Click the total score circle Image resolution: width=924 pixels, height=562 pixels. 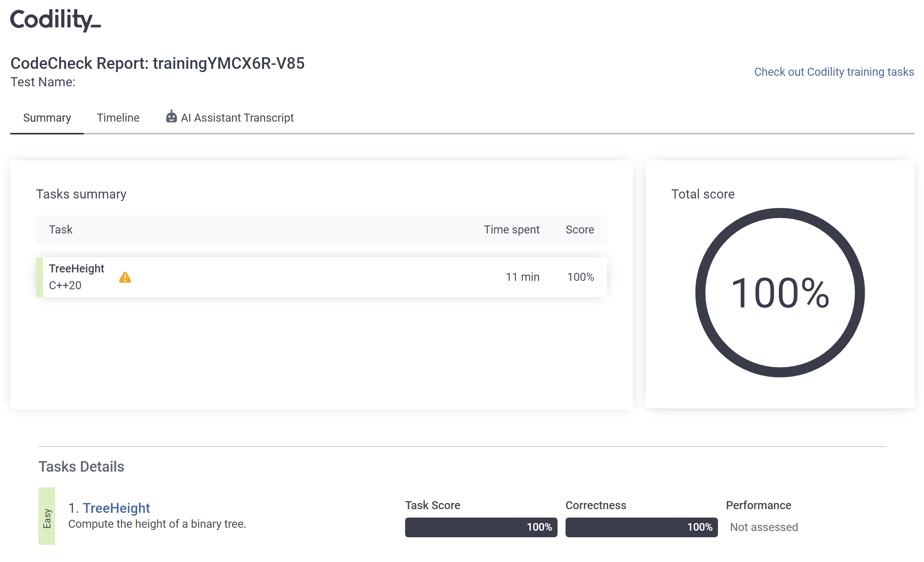point(780,292)
